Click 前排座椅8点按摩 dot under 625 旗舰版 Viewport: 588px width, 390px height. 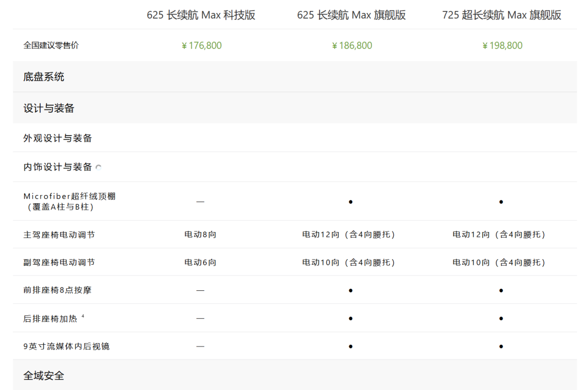(x=351, y=290)
